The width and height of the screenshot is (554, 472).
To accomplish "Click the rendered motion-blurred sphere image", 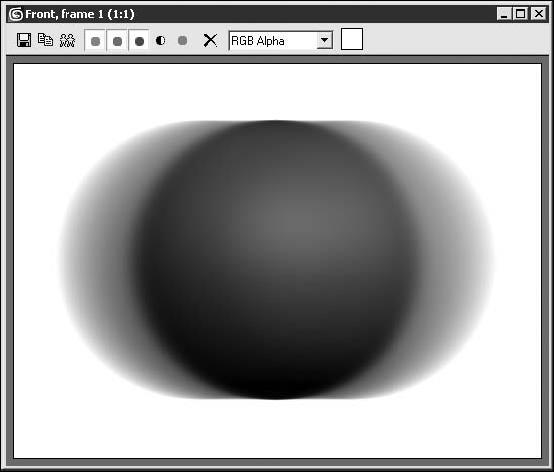I will (277, 261).
